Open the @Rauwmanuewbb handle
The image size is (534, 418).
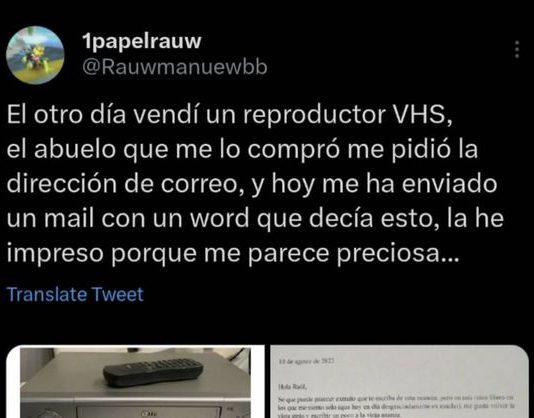[x=175, y=67]
